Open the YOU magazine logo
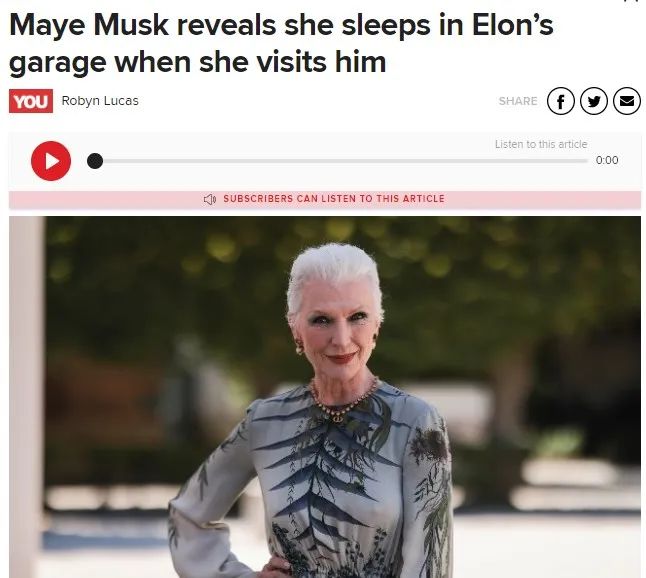Screen dimensions: 646x578 pyautogui.click(x=31, y=101)
